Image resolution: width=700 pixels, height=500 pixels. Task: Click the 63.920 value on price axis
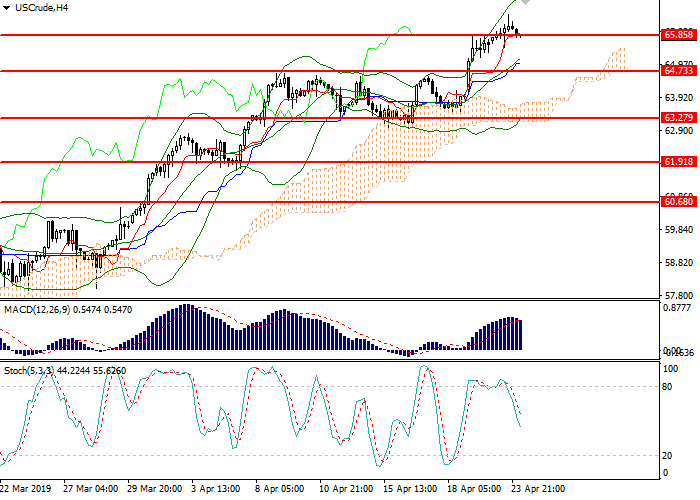pyautogui.click(x=677, y=98)
